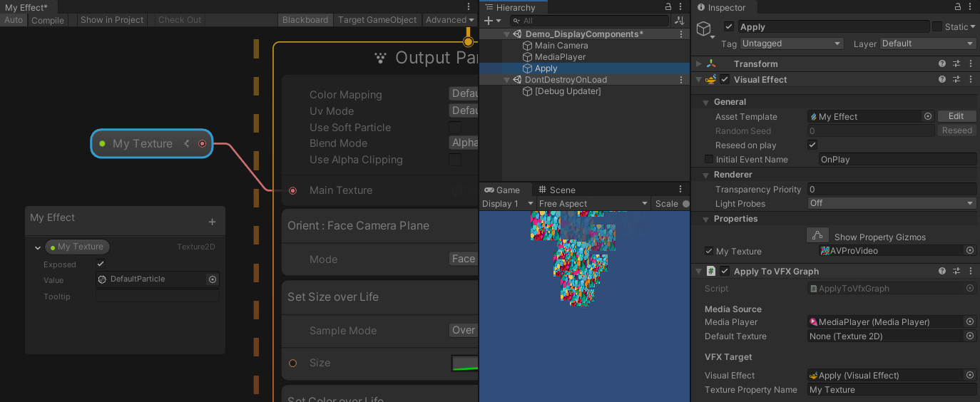Open object picker for Media Player field

click(970, 321)
